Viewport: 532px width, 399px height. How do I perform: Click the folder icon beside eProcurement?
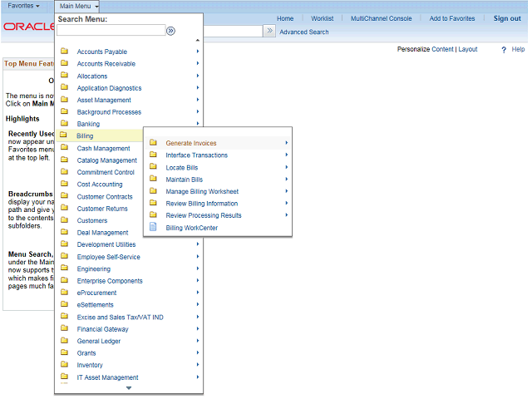click(64, 292)
